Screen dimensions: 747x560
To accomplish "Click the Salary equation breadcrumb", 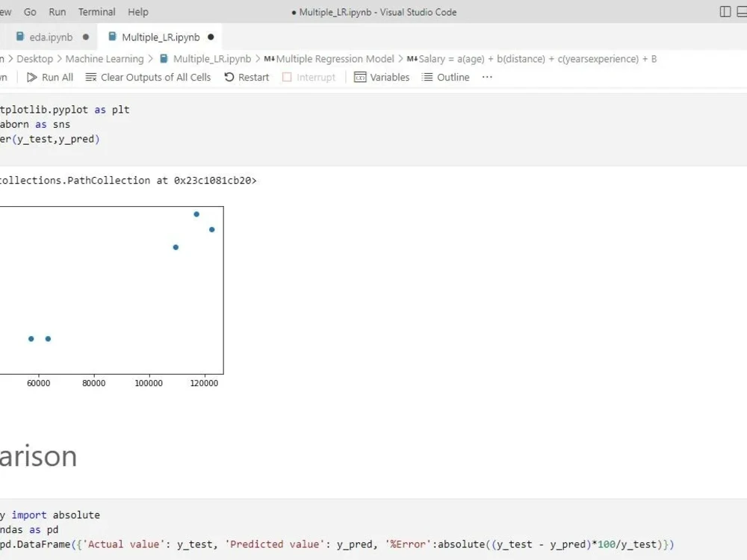I will 537,59.
